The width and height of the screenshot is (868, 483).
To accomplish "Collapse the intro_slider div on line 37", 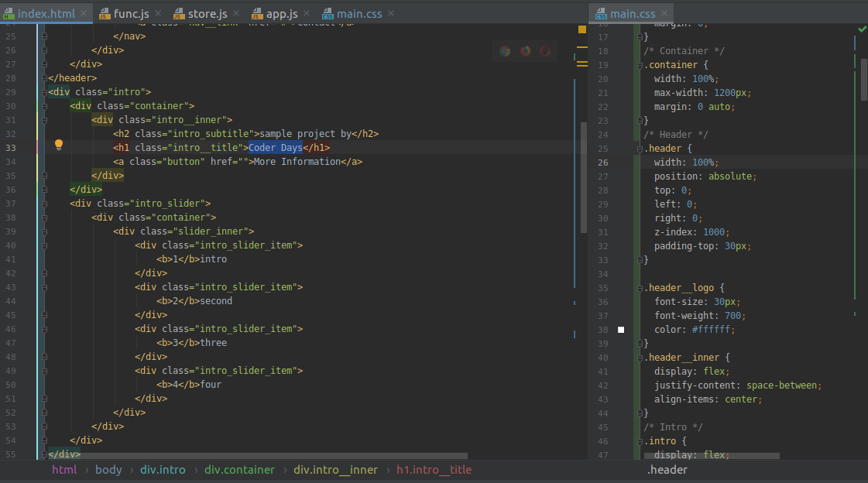I will (x=44, y=204).
